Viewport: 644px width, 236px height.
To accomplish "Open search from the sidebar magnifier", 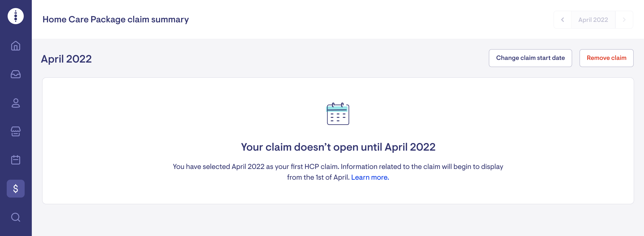I will point(16,217).
